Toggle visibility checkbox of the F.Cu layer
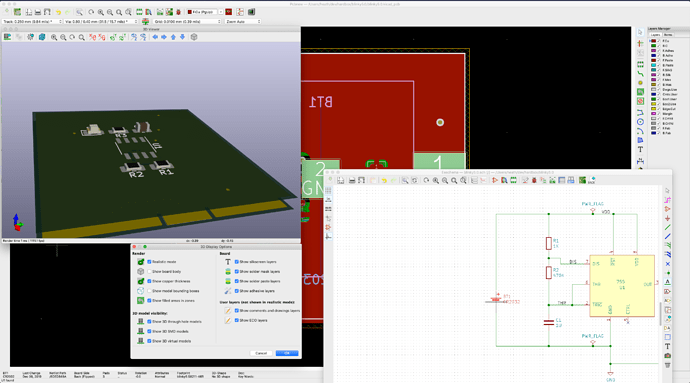The image size is (690, 383). click(659, 41)
